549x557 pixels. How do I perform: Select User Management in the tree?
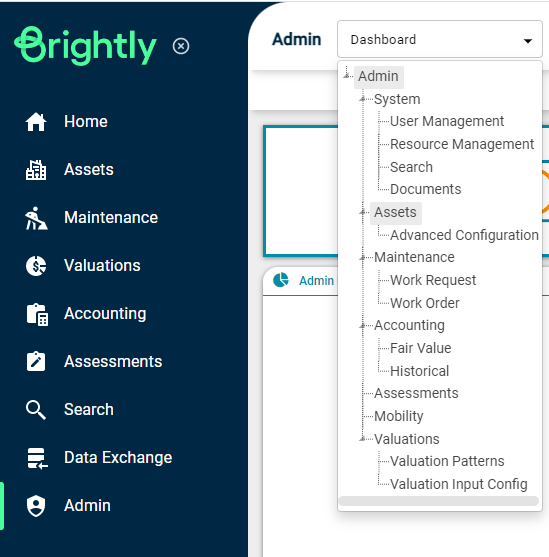point(447,121)
